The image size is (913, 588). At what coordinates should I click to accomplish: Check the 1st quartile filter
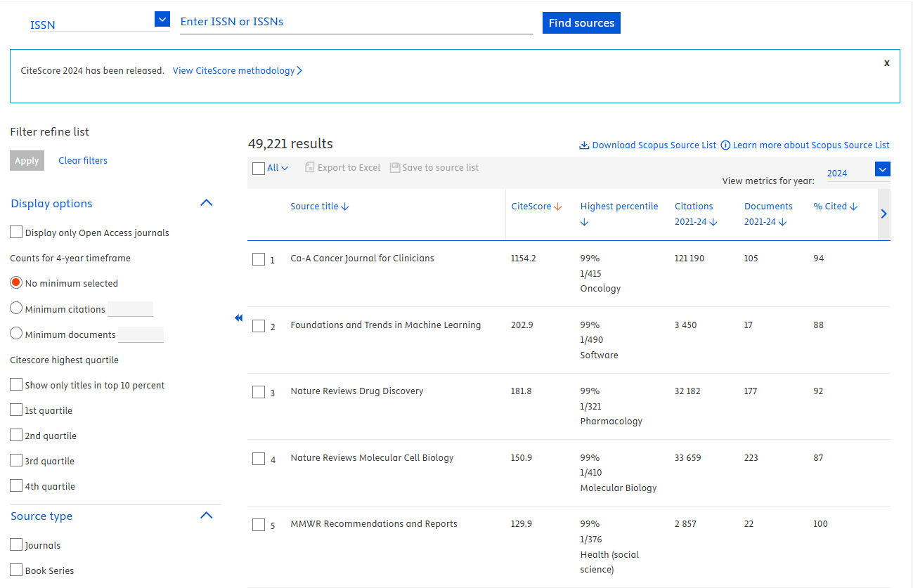click(15, 410)
